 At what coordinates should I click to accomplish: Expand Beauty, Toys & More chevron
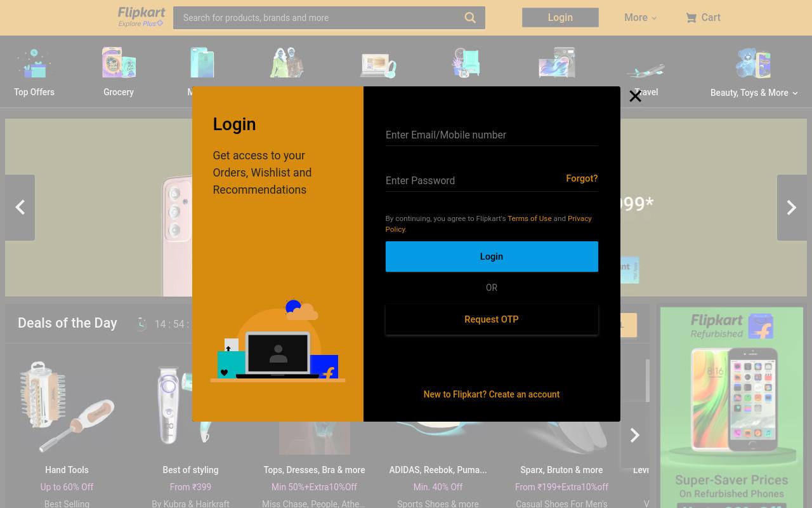coord(795,93)
